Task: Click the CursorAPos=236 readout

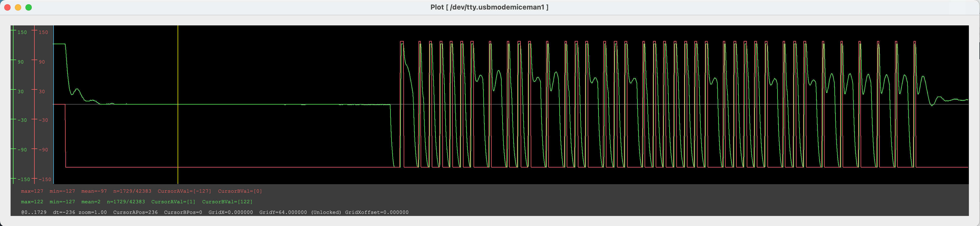Action: click(x=136, y=213)
